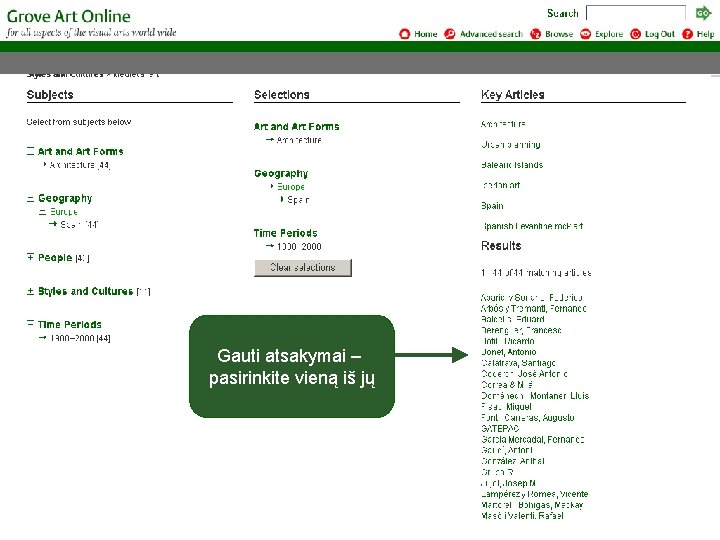Open the Lampérez y Romea, Vicente result

(x=534, y=494)
